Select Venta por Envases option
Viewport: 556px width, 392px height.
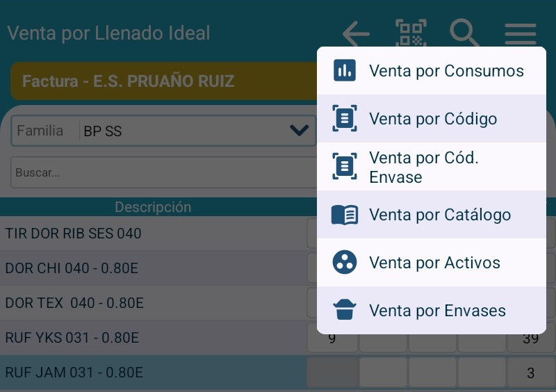[x=437, y=311]
